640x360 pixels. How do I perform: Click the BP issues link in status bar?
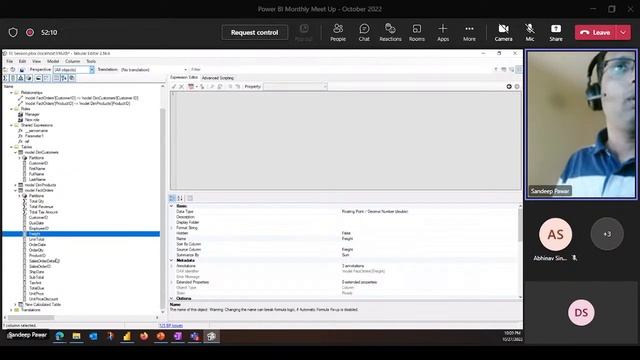pos(171,325)
